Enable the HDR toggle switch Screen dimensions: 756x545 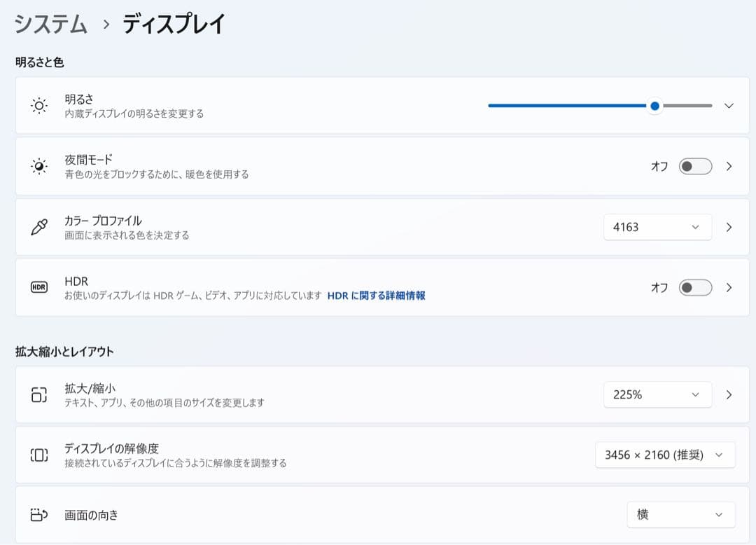click(x=694, y=287)
